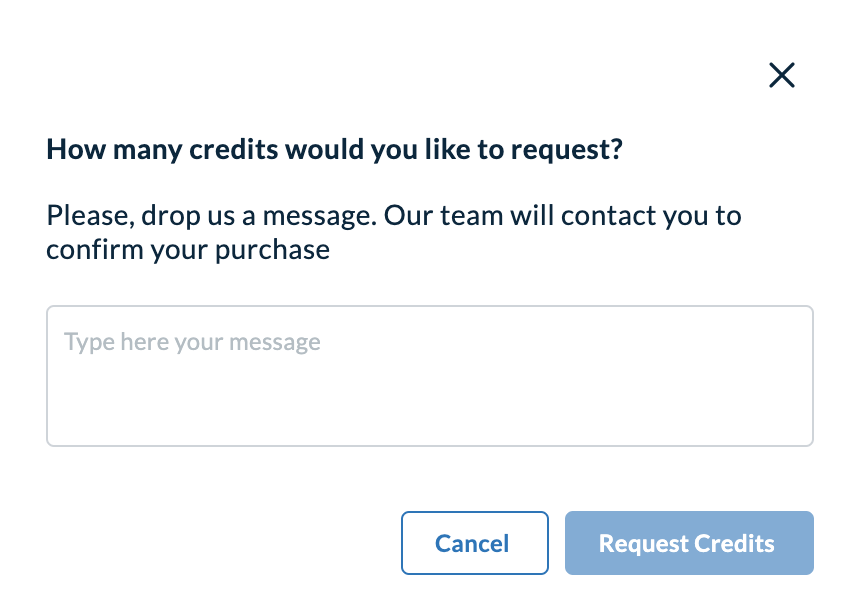Dismiss the dialog using the X icon
854x612 pixels.
[x=781, y=75]
